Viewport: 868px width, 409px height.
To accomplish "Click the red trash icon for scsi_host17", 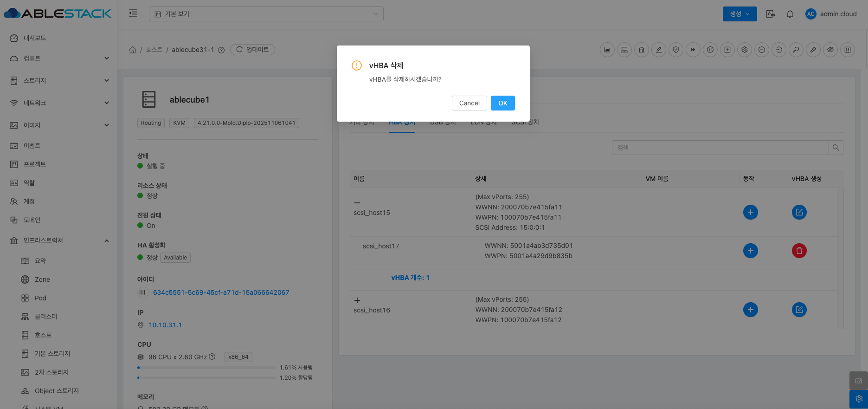I will pyautogui.click(x=799, y=251).
